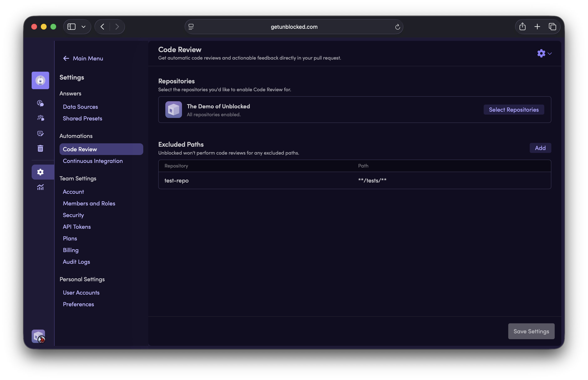Open the team members sidebar icon
The image size is (588, 380).
pos(40,118)
